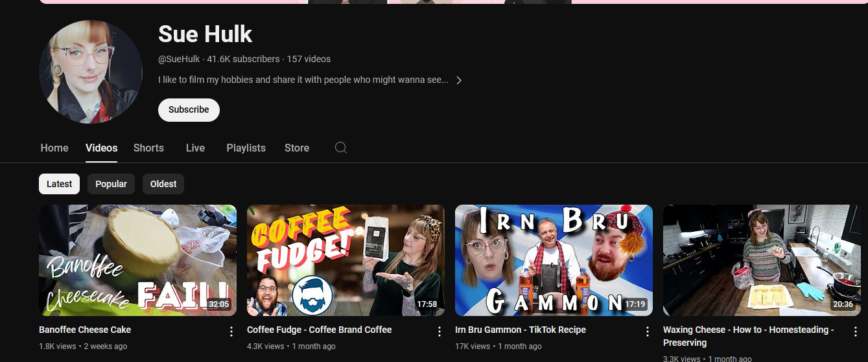Click the 1.8K views text

[x=57, y=346]
